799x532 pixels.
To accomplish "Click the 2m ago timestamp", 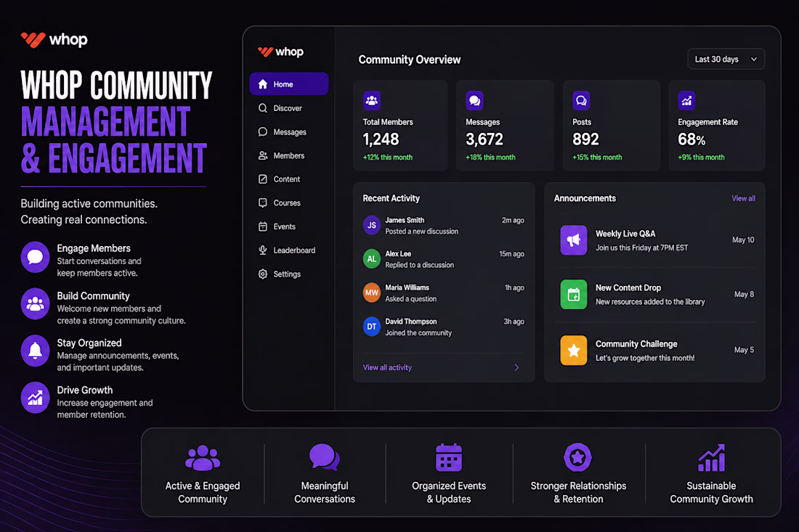I will (513, 220).
